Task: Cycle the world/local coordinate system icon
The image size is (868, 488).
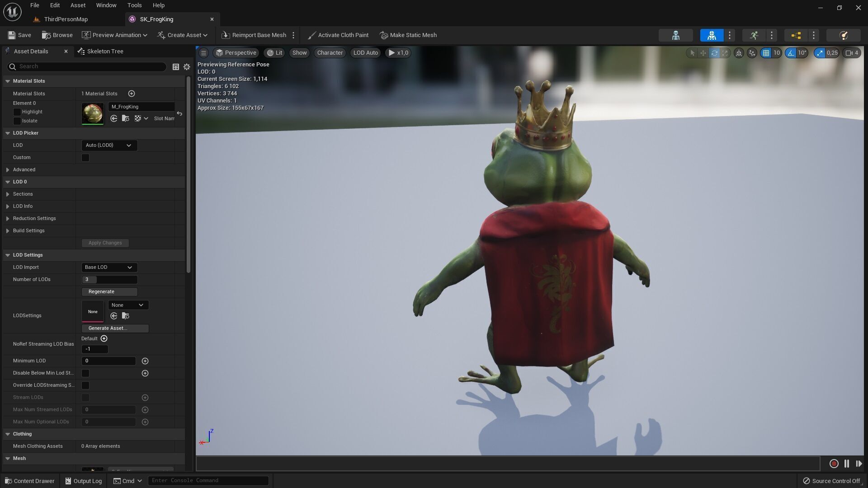Action: pyautogui.click(x=739, y=53)
